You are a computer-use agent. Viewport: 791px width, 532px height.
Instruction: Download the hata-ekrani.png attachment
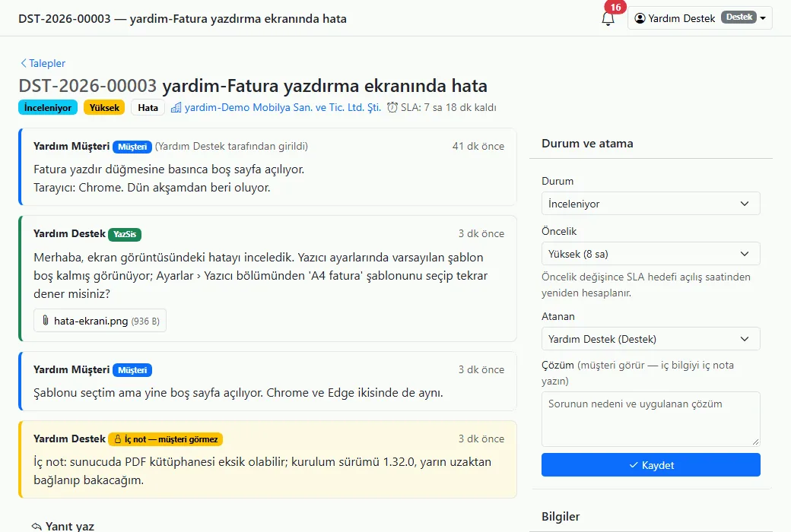(x=100, y=321)
